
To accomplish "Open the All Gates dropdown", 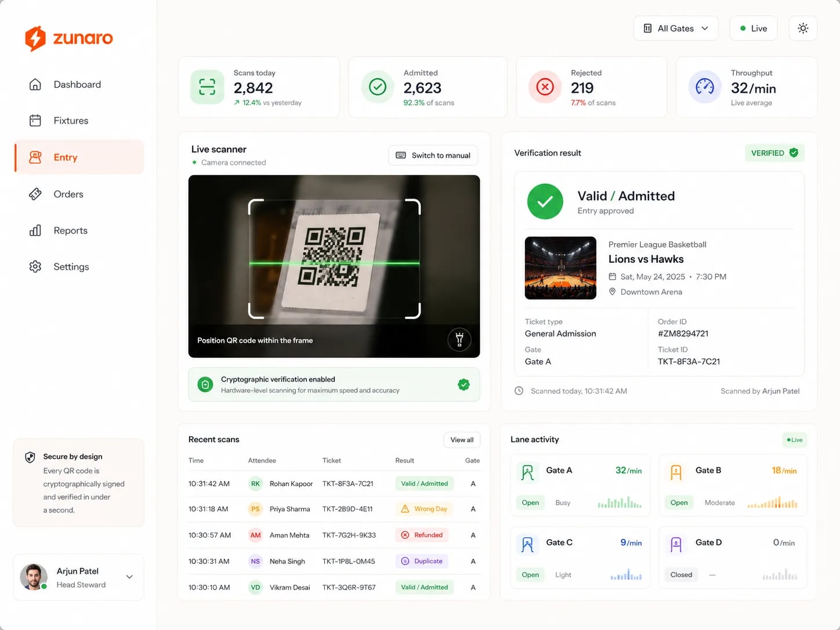I will (676, 28).
